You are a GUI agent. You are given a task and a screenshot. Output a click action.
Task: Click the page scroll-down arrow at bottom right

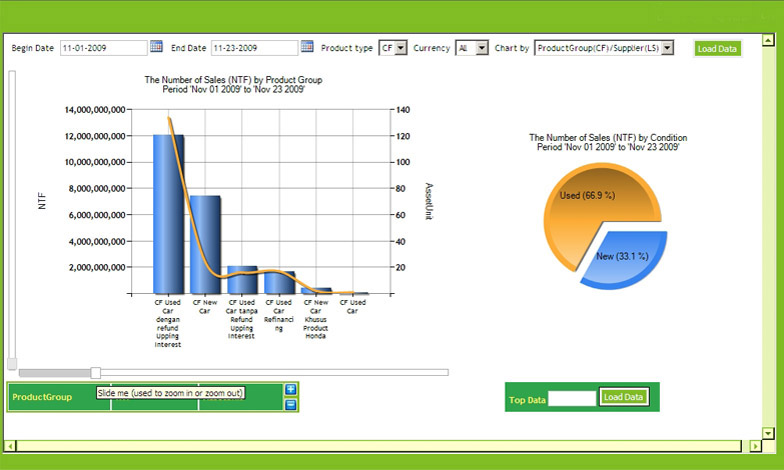click(768, 432)
